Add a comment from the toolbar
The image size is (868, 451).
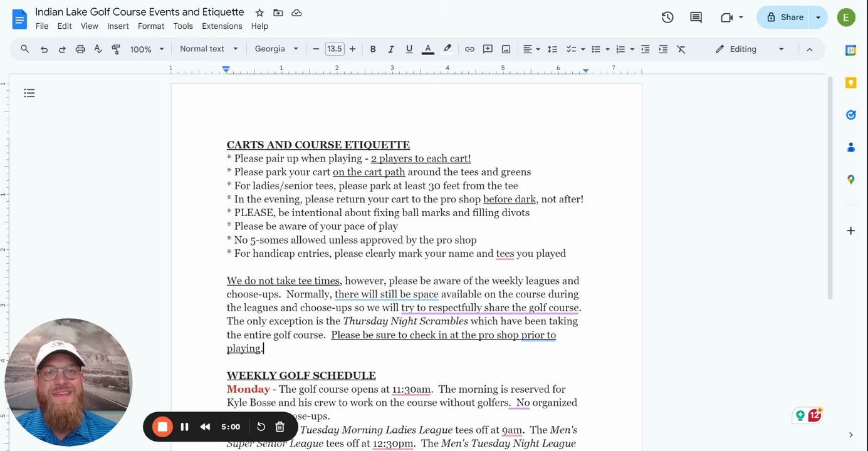pos(488,49)
